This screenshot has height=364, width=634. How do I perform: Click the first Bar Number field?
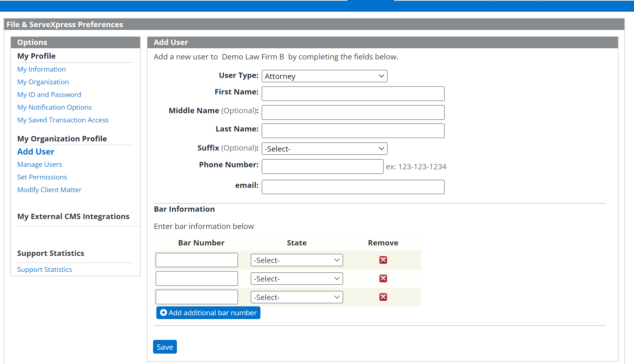pos(197,260)
